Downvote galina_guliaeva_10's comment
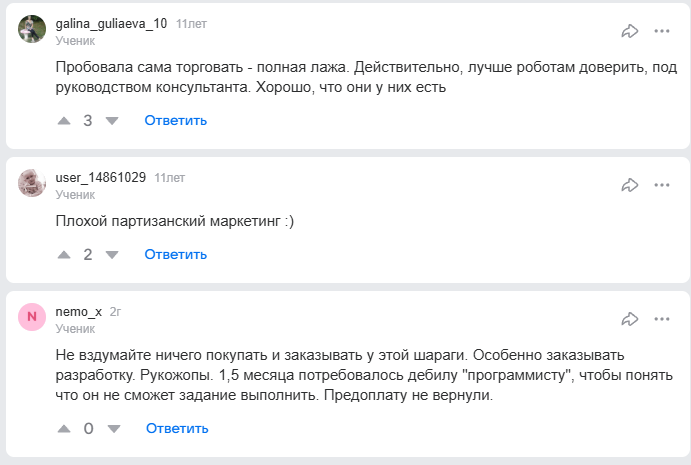The width and height of the screenshot is (691, 465). click(112, 121)
